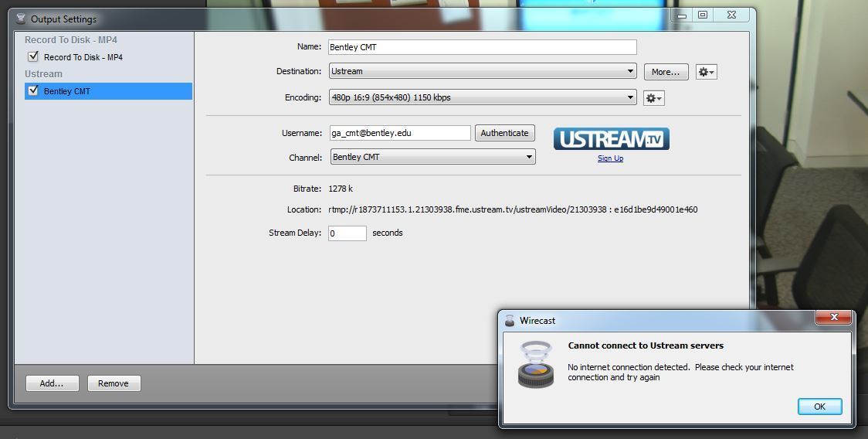The width and height of the screenshot is (868, 439).
Task: Click the Wirecast camera icon in dialog
Action: 536,364
